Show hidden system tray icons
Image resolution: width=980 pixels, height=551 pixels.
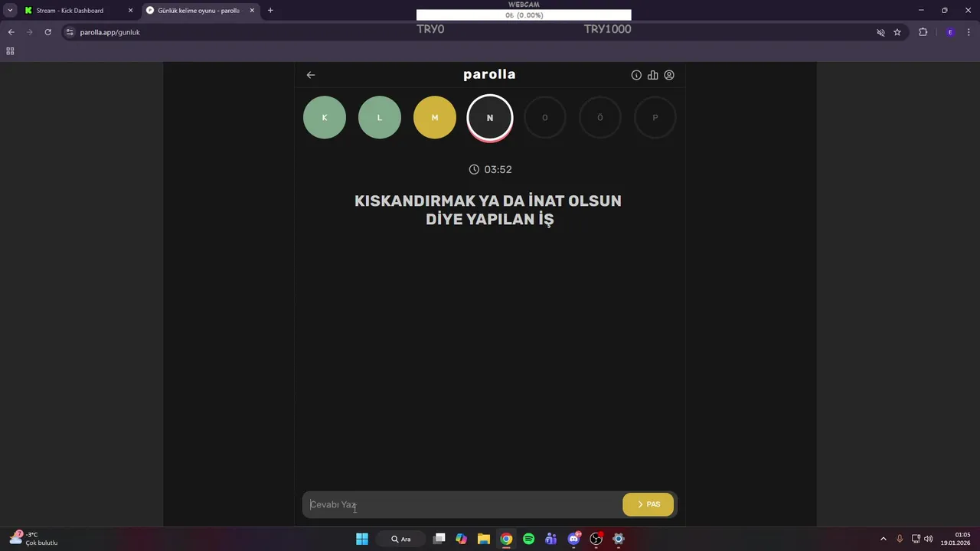point(883,539)
